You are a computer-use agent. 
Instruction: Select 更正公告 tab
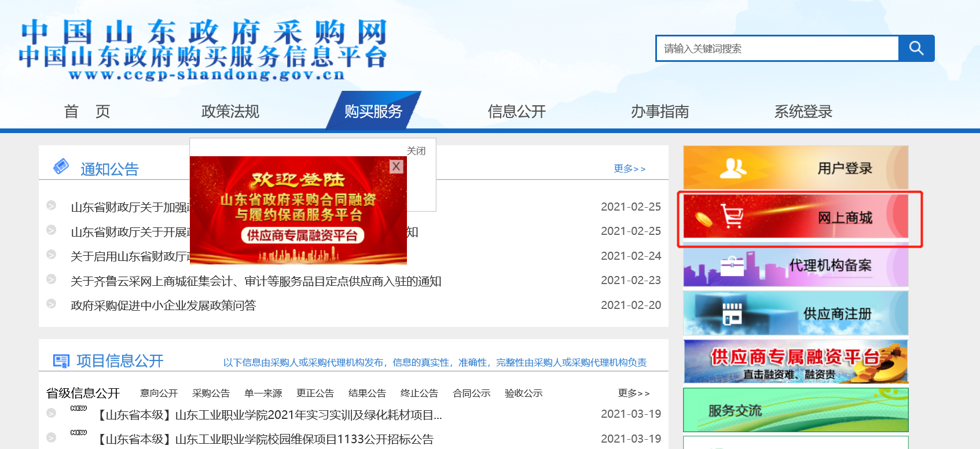(315, 393)
